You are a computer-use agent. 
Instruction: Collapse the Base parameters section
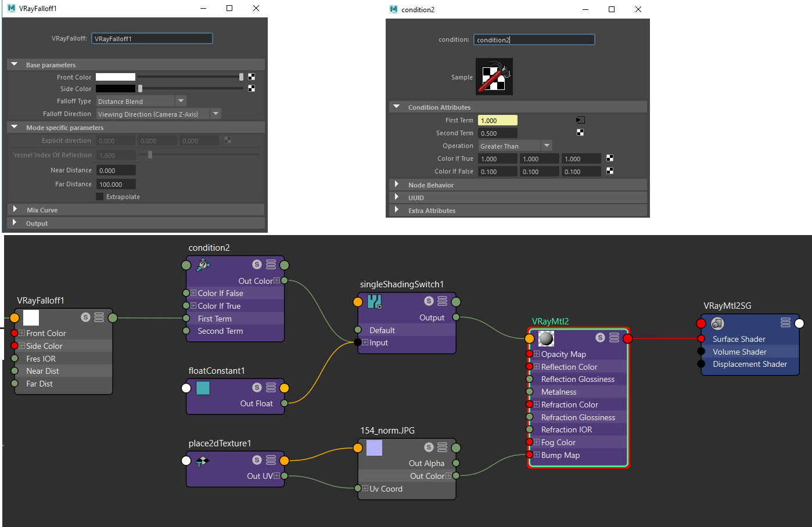tap(15, 64)
